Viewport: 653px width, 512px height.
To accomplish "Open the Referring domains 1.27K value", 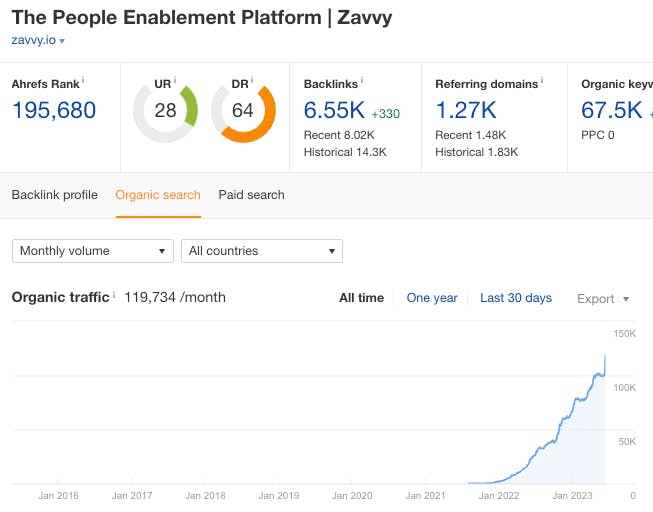I will click(466, 110).
